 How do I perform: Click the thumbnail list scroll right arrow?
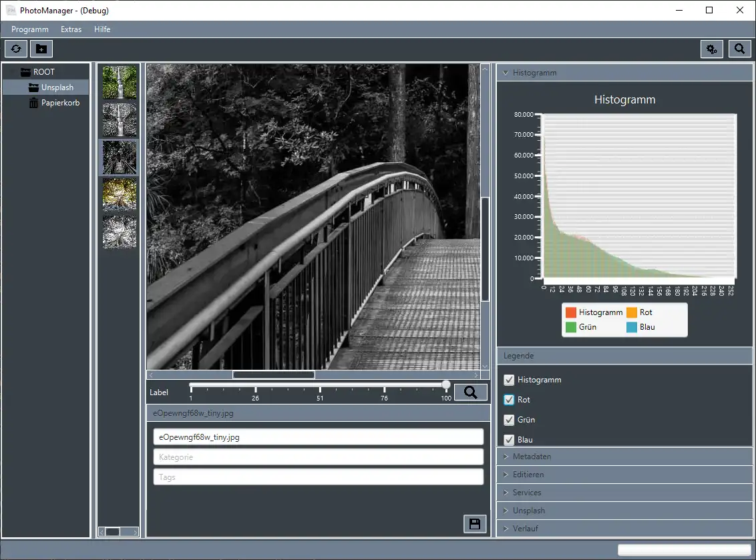click(x=136, y=531)
